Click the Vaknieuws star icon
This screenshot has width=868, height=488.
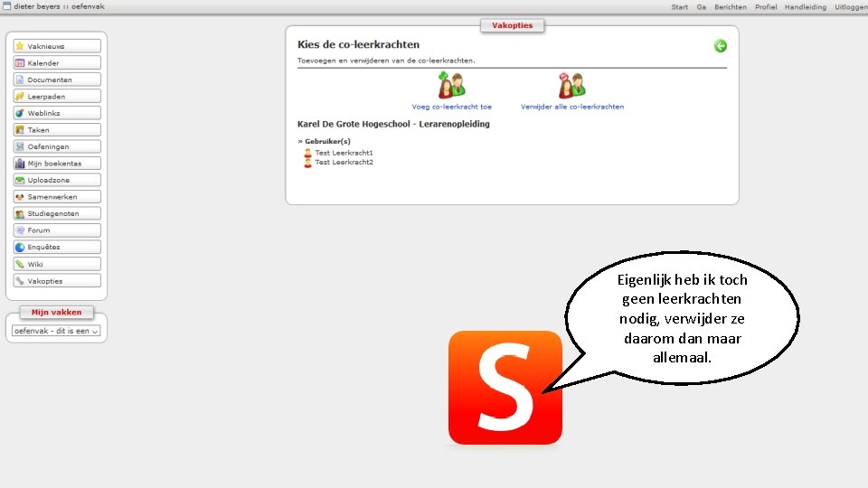(x=20, y=46)
